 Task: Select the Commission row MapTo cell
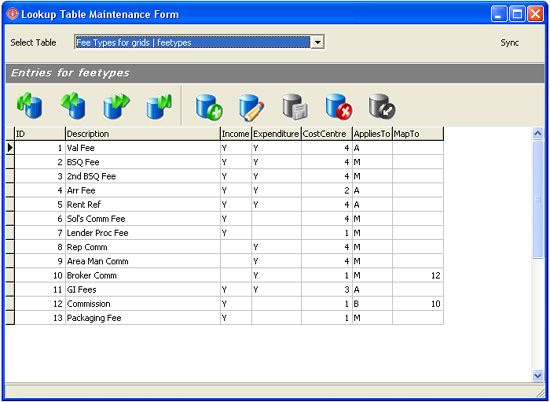click(x=418, y=304)
